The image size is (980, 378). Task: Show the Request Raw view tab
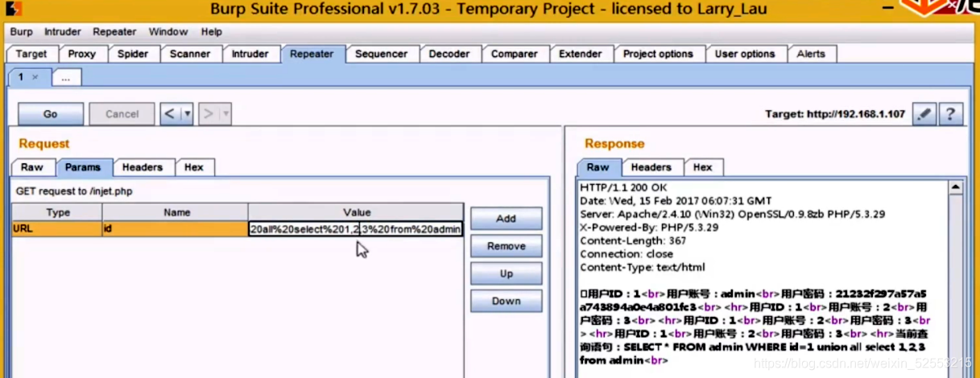32,167
